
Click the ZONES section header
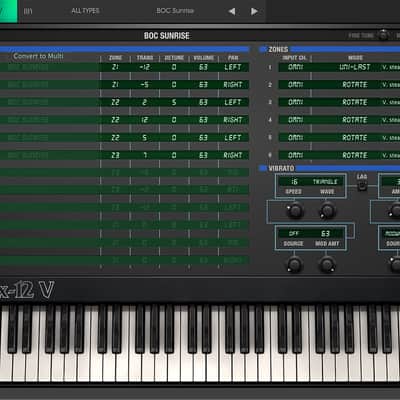tap(278, 49)
